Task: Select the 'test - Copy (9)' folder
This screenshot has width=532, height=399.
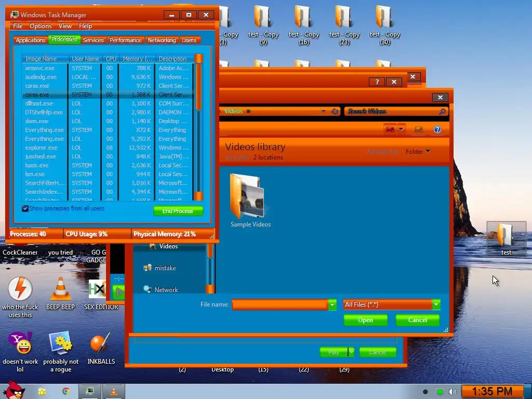Action: (x=263, y=24)
